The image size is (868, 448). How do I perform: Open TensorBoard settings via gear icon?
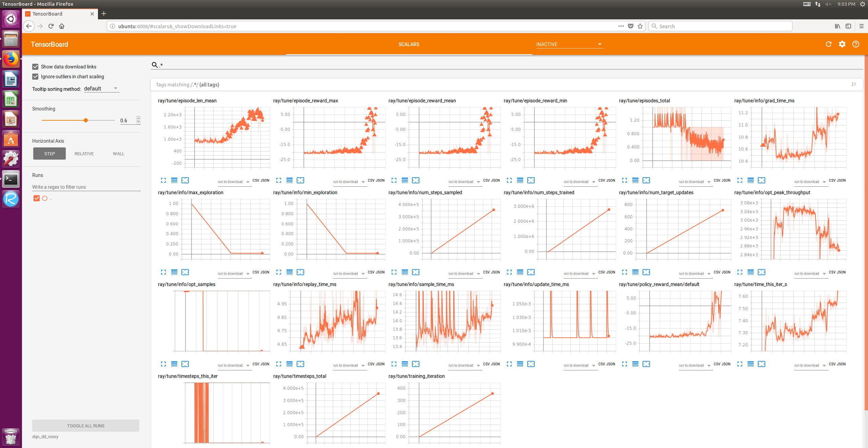point(842,44)
